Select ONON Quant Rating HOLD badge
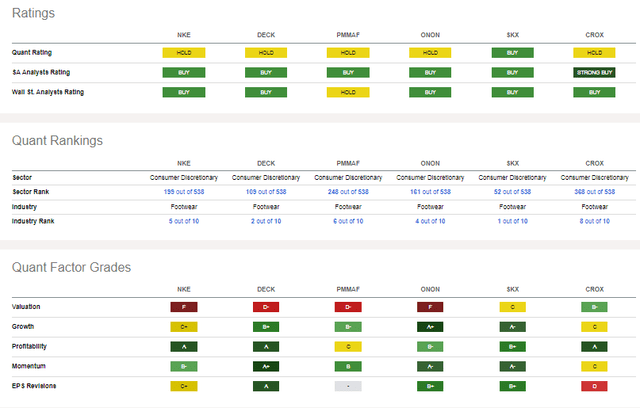The image size is (640, 408). [430, 53]
